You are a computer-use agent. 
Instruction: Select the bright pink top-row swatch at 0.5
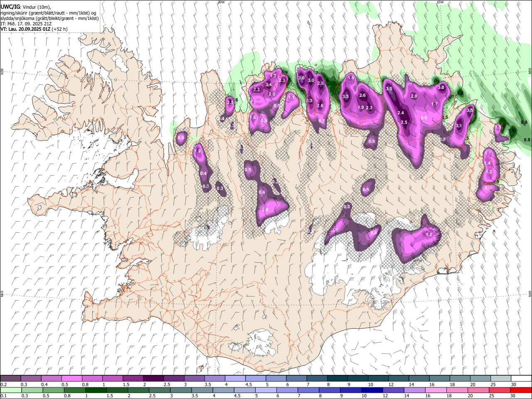click(x=71, y=379)
